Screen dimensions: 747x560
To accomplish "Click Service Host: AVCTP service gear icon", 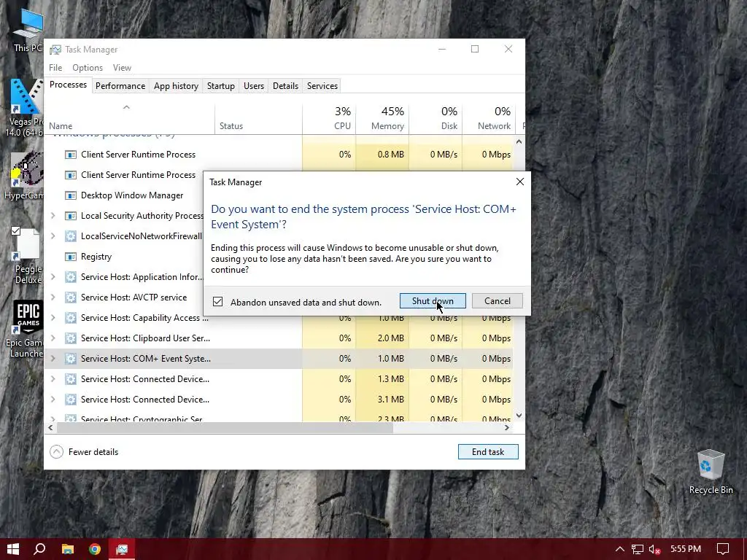I will tap(71, 297).
